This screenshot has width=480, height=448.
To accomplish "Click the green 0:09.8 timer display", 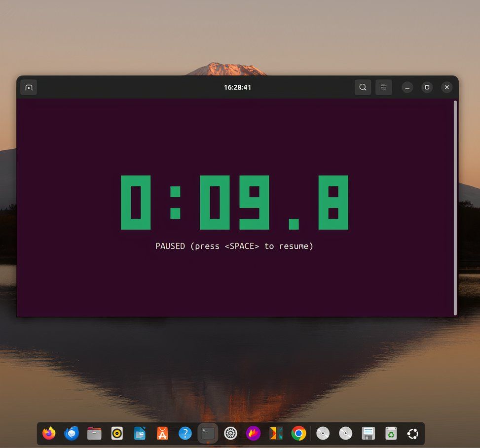I will point(234,203).
